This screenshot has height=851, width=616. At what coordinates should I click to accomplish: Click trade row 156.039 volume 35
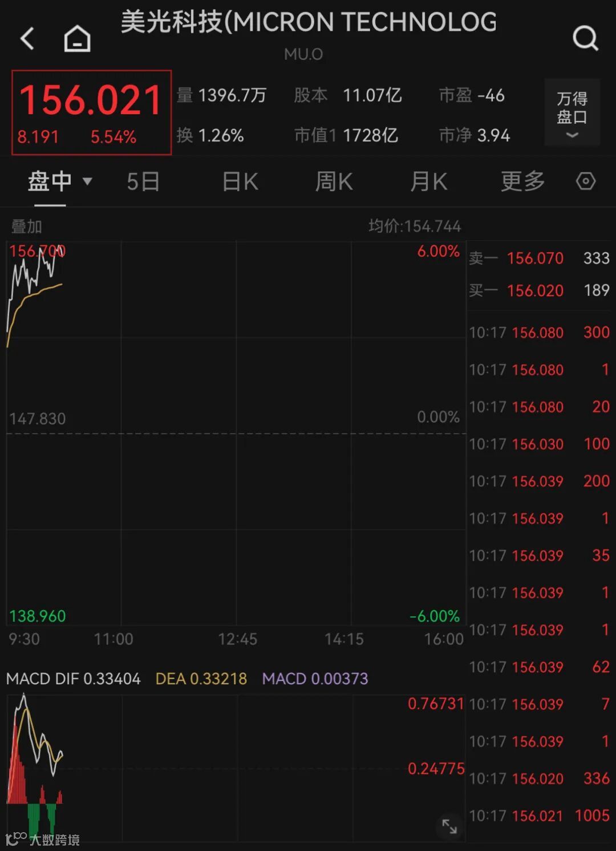(x=539, y=555)
